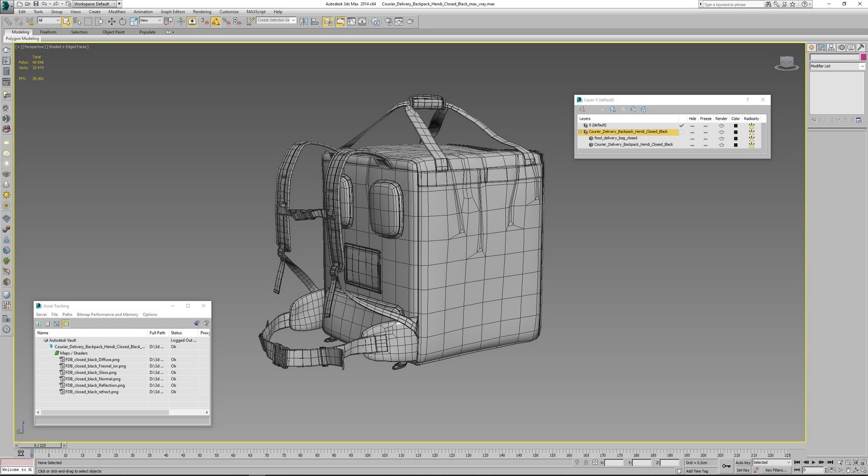The width and height of the screenshot is (868, 476).
Task: Enable the Auto Key toggle
Action: [743, 462]
